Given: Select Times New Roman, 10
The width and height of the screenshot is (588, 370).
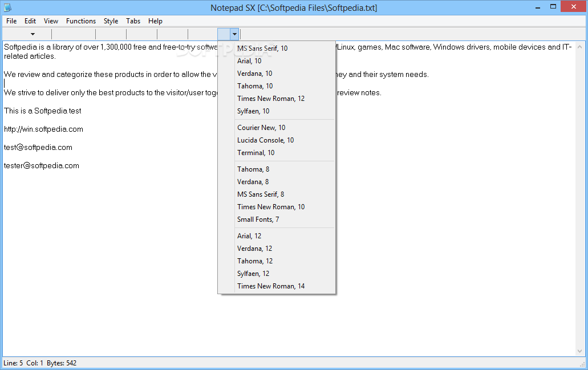Looking at the screenshot, I should click(x=277, y=207).
